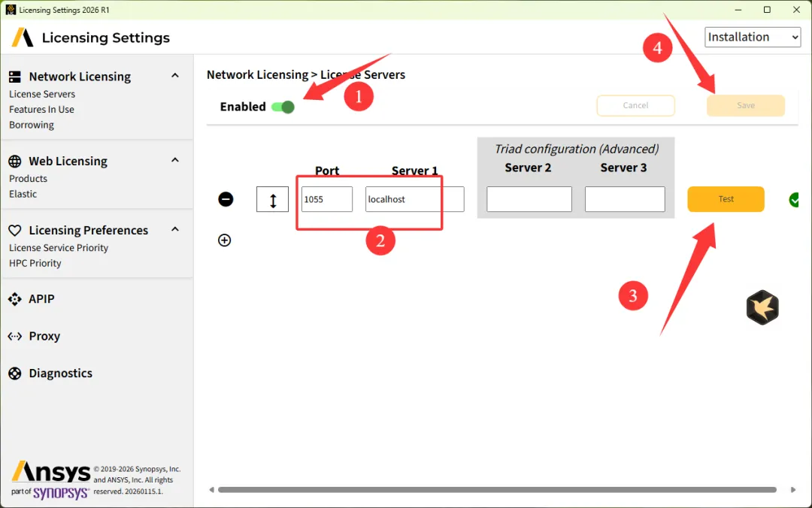Open the Diagnostics section
The height and width of the screenshot is (508, 812).
pyautogui.click(x=61, y=373)
